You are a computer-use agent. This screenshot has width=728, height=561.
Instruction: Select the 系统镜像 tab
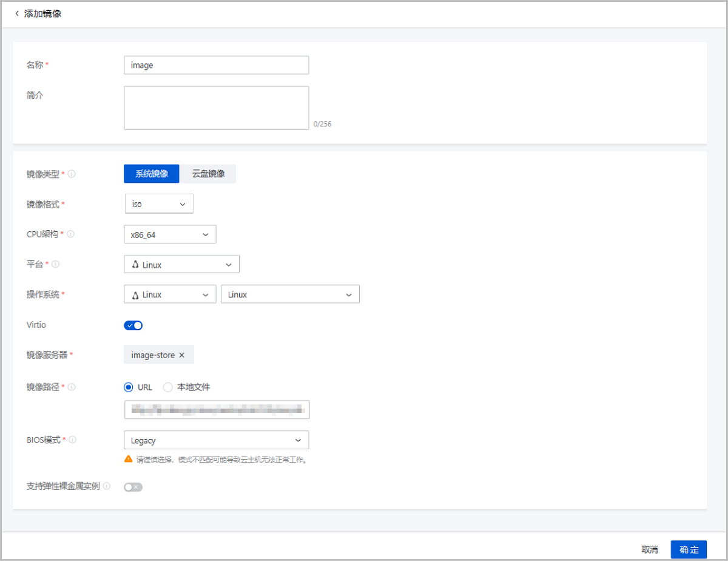pyautogui.click(x=152, y=174)
